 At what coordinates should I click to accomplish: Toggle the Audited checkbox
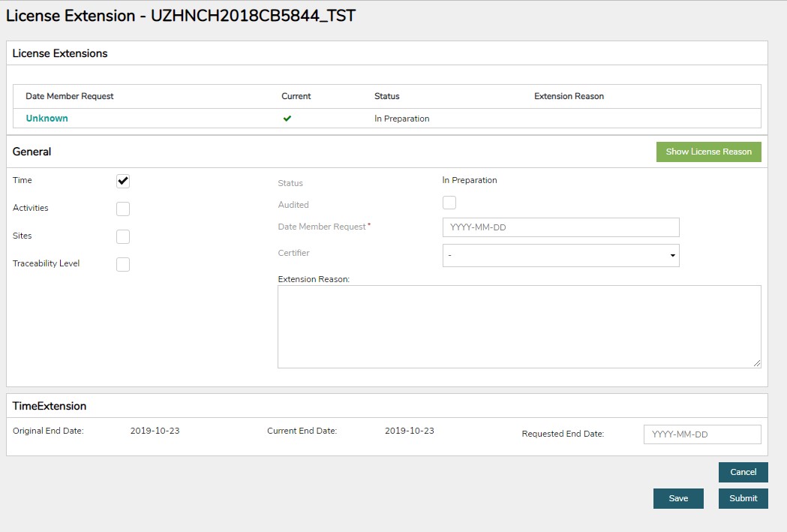[x=449, y=203]
